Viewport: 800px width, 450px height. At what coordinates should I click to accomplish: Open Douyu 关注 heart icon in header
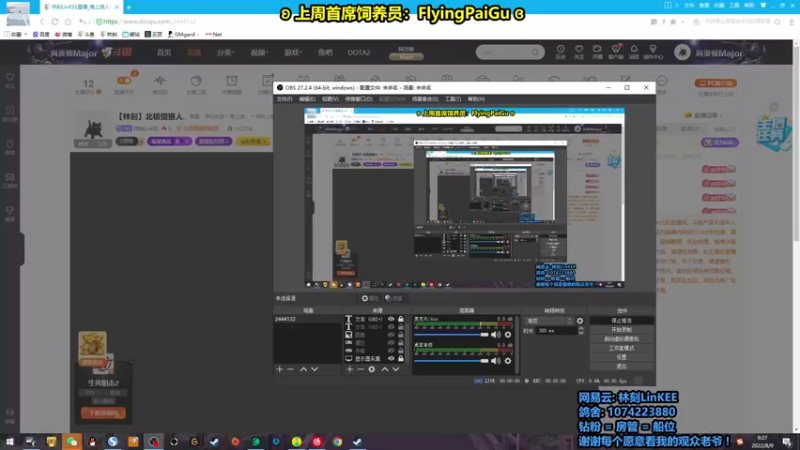click(x=579, y=51)
